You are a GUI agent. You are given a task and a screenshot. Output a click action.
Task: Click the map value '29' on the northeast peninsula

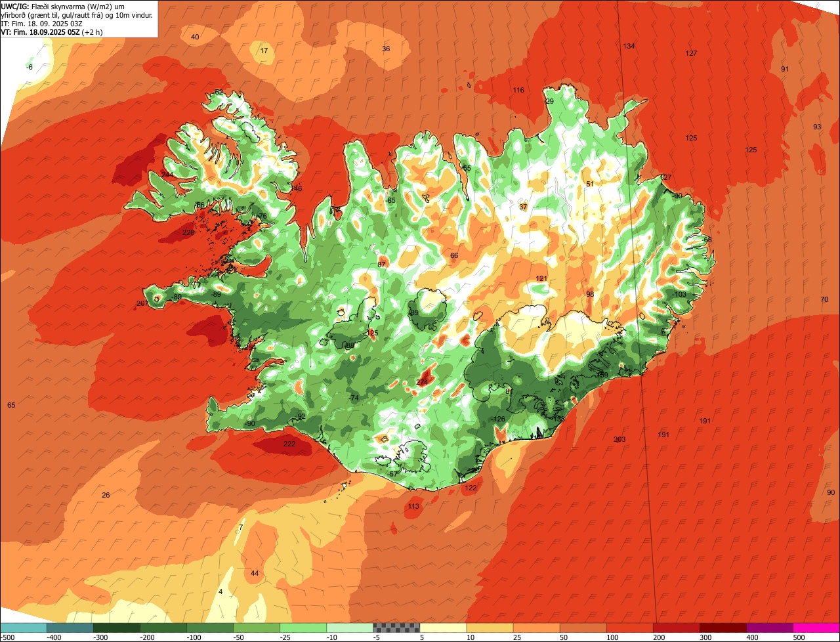pyautogui.click(x=550, y=102)
